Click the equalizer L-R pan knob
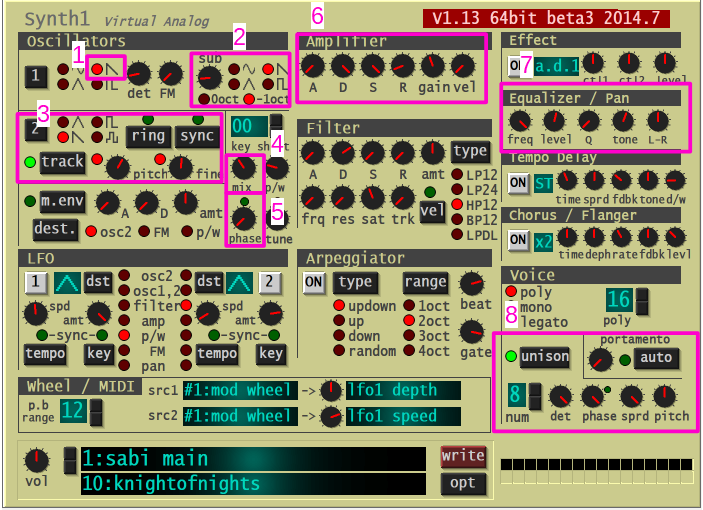Image resolution: width=703 pixels, height=510 pixels. 658,121
